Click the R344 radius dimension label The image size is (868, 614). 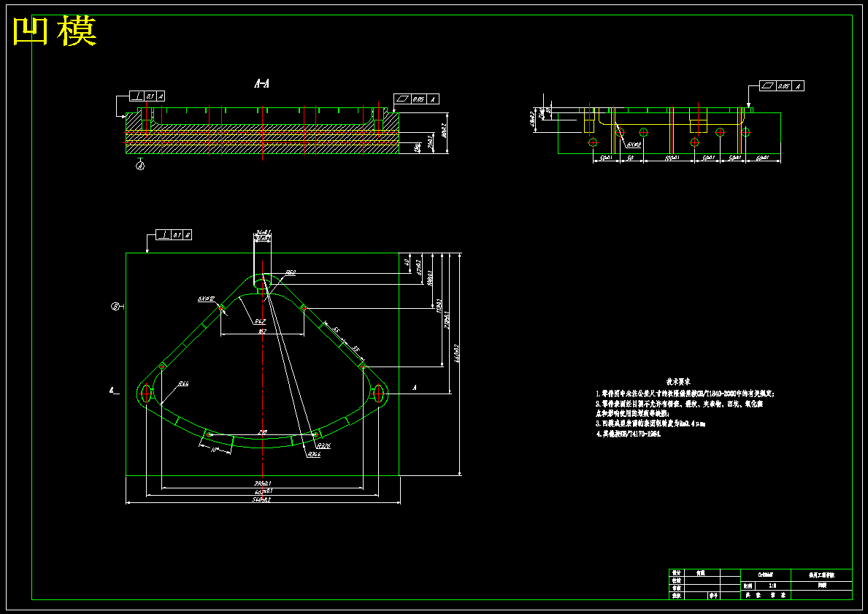click(x=313, y=454)
